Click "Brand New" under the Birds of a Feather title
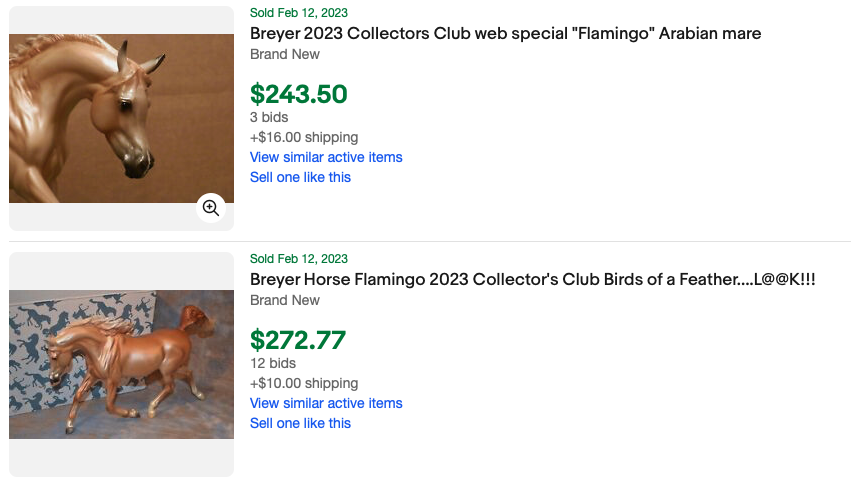The image size is (851, 484). pyautogui.click(x=285, y=300)
